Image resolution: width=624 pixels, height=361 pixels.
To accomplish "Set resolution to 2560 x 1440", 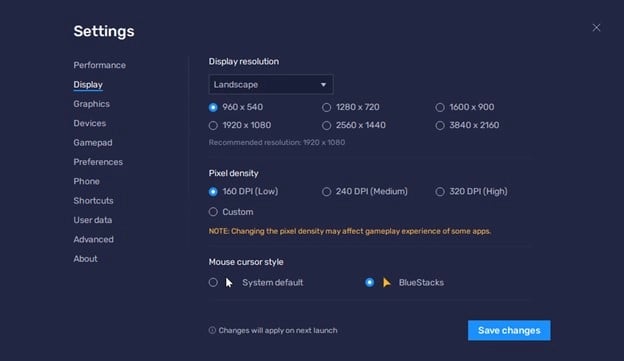I will pos(326,125).
